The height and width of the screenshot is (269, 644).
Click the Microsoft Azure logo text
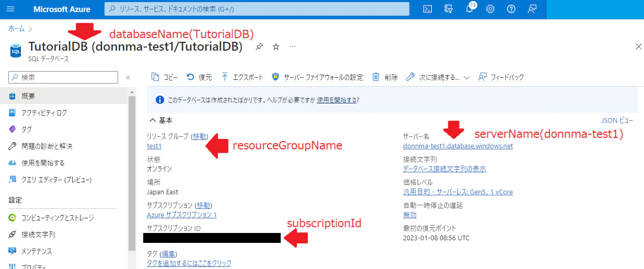coord(62,9)
